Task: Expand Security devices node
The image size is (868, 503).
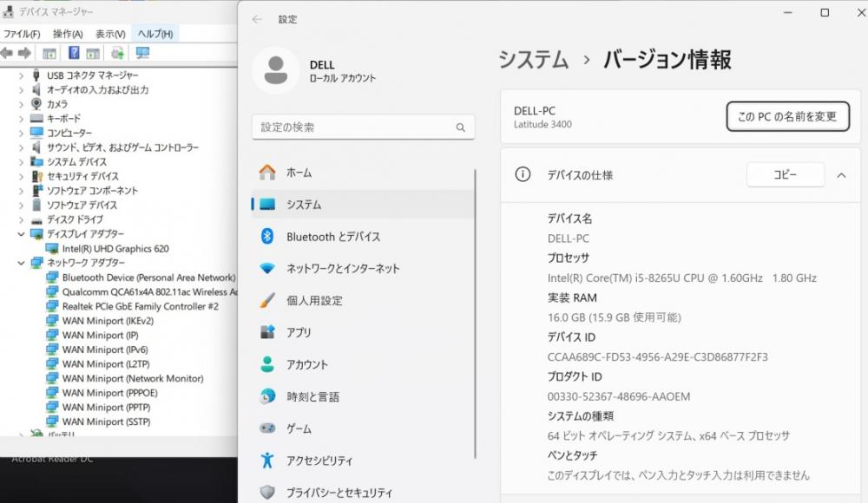Action: (x=21, y=176)
